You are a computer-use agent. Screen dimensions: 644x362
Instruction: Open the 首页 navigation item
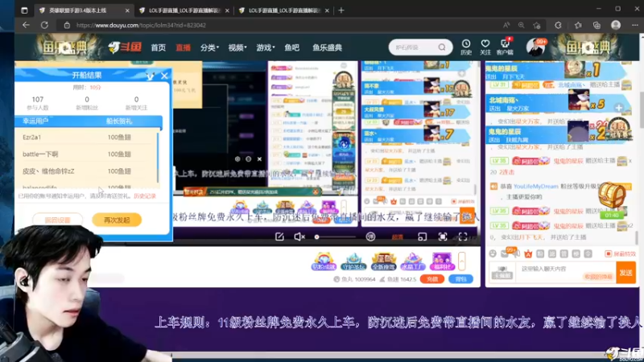point(158,47)
